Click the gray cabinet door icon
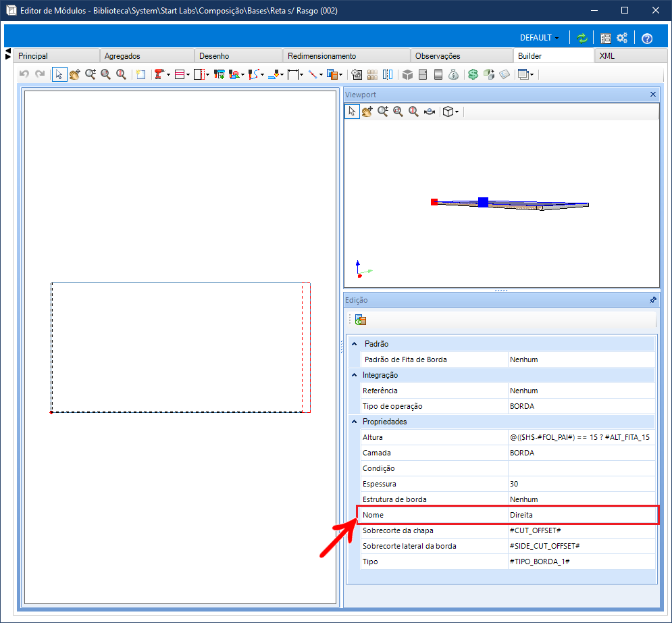The width and height of the screenshot is (672, 623). 423,74
